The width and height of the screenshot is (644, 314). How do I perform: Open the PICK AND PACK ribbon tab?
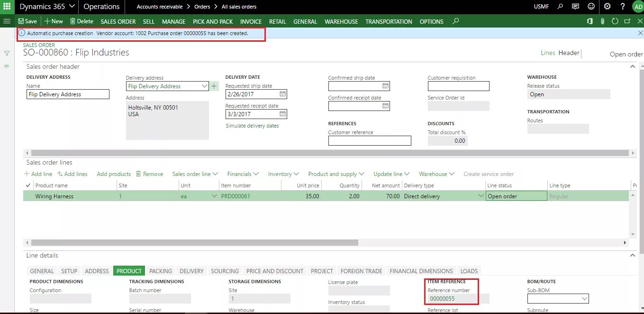213,21
